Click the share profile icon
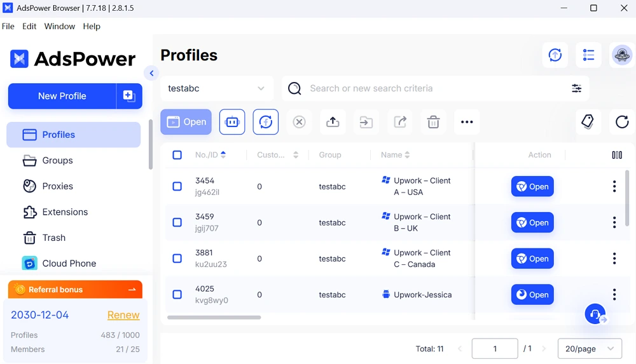Screen dimensions: 636x364 tap(400, 121)
